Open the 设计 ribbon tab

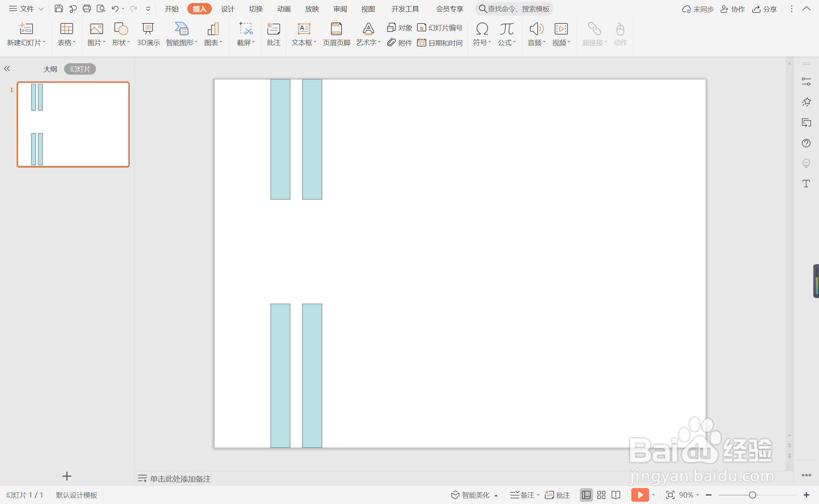coord(227,9)
